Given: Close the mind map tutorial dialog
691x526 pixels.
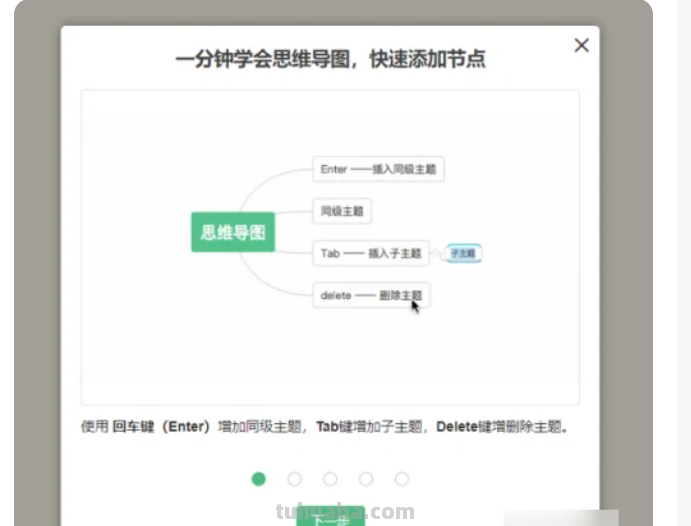Looking at the screenshot, I should point(582,45).
